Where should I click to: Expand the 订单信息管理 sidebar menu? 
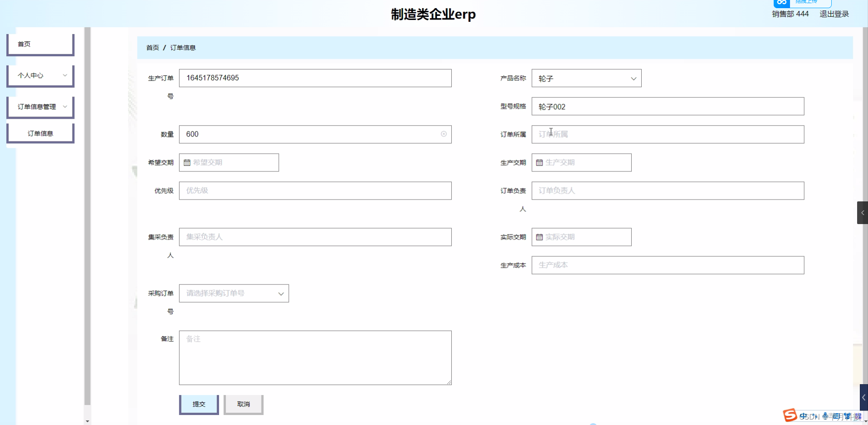click(40, 106)
